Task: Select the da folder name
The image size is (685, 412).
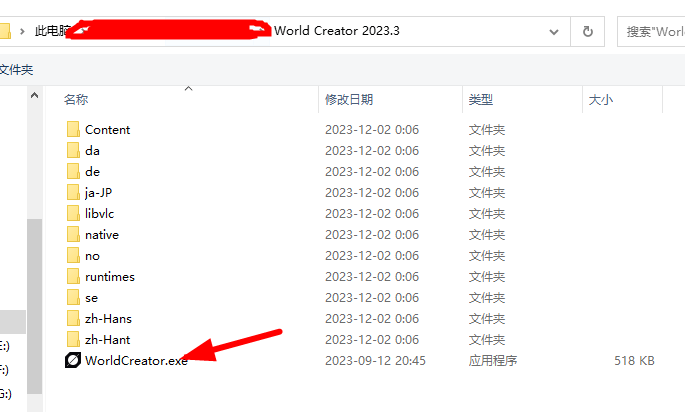Action: (x=92, y=151)
